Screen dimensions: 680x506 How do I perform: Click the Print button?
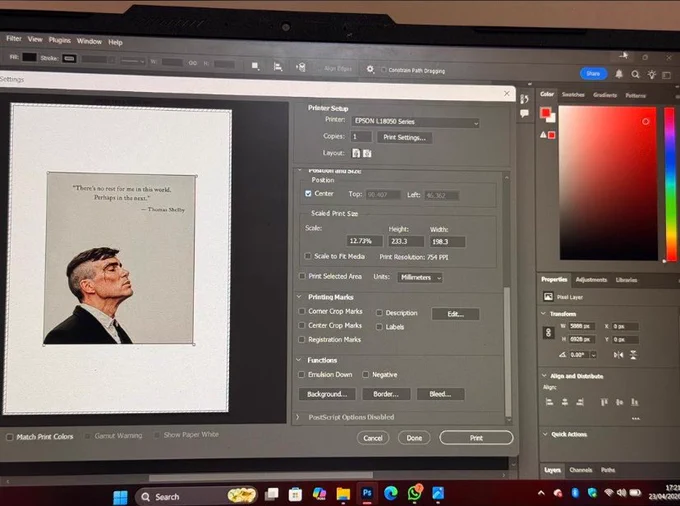click(x=476, y=437)
